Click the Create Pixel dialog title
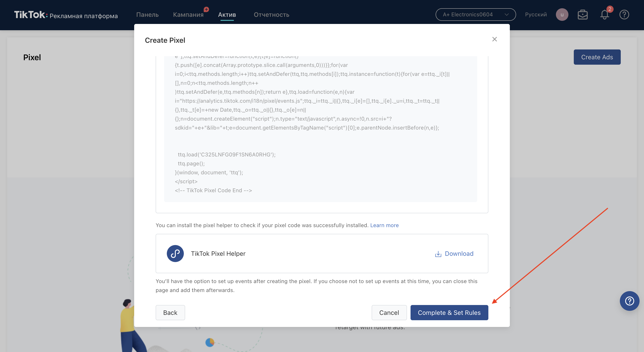 165,40
